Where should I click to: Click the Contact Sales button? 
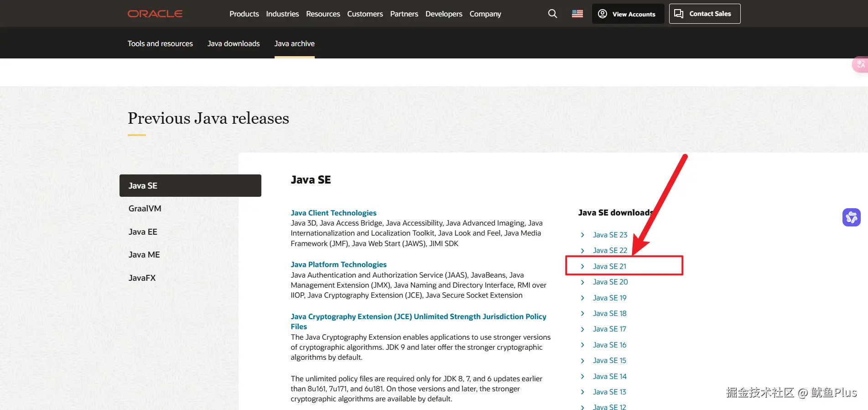pyautogui.click(x=705, y=14)
